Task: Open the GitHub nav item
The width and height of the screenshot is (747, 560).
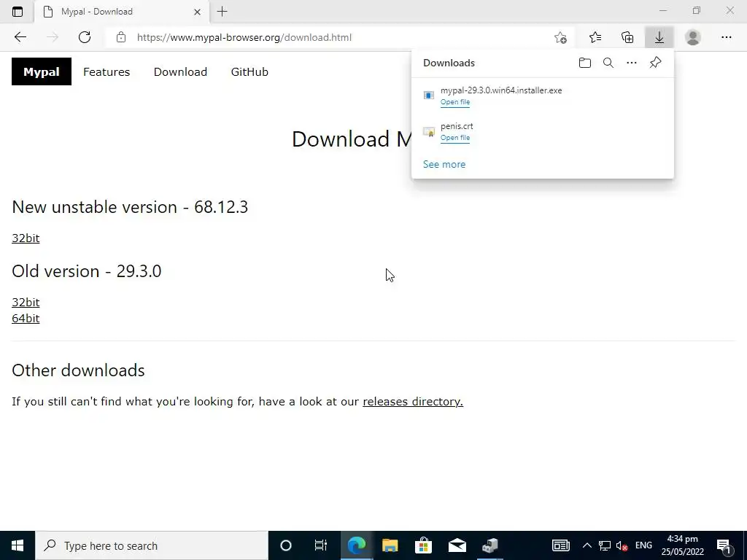Action: point(249,72)
